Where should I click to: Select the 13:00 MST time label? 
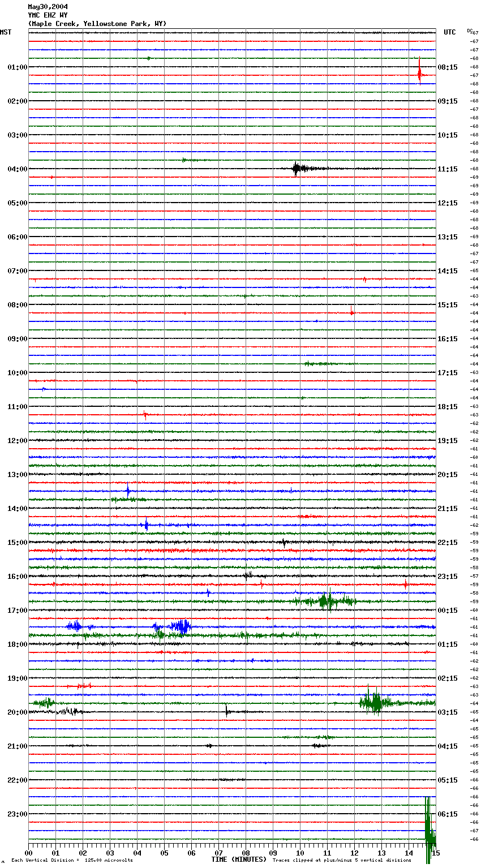[x=18, y=475]
